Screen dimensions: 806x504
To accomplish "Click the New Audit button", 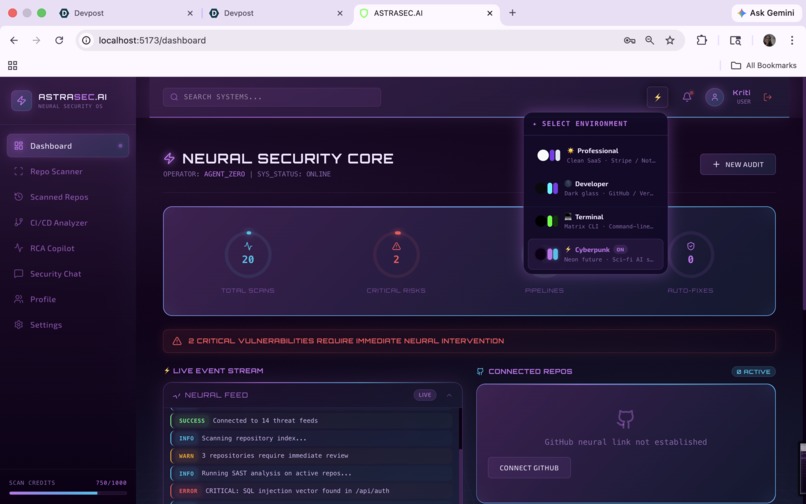I will pyautogui.click(x=738, y=165).
